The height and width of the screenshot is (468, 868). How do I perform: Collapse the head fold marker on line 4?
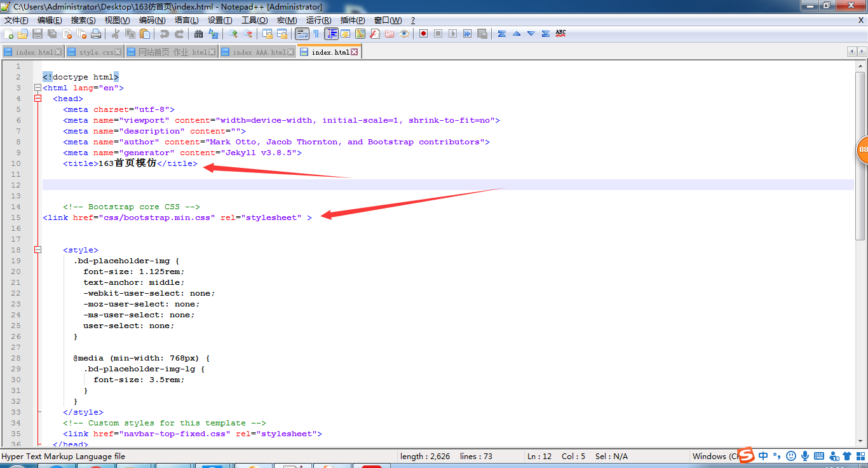coord(37,99)
